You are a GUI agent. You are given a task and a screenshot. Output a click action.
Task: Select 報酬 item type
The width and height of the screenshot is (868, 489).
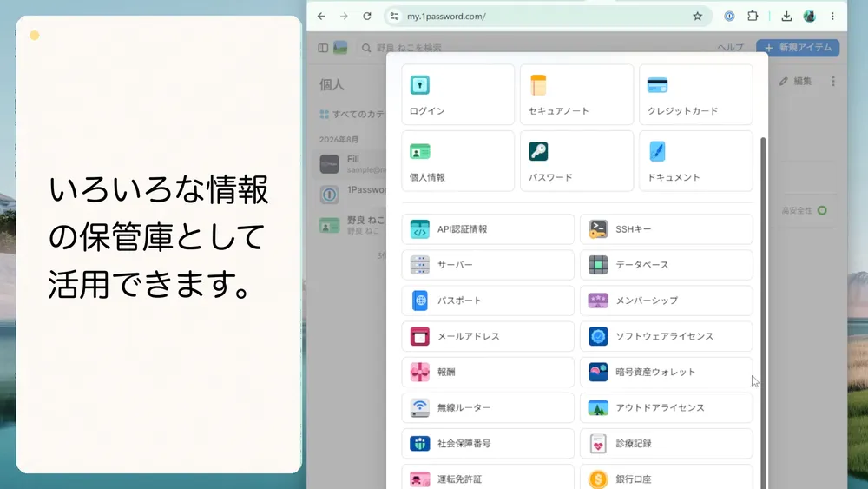click(x=488, y=372)
